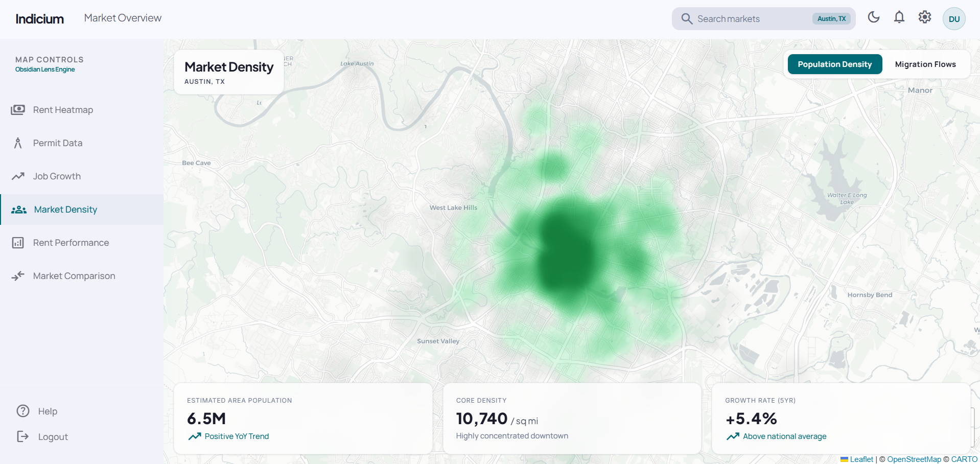This screenshot has width=980, height=464.
Task: Click the dark green density hotspot on map
Action: [x=567, y=253]
